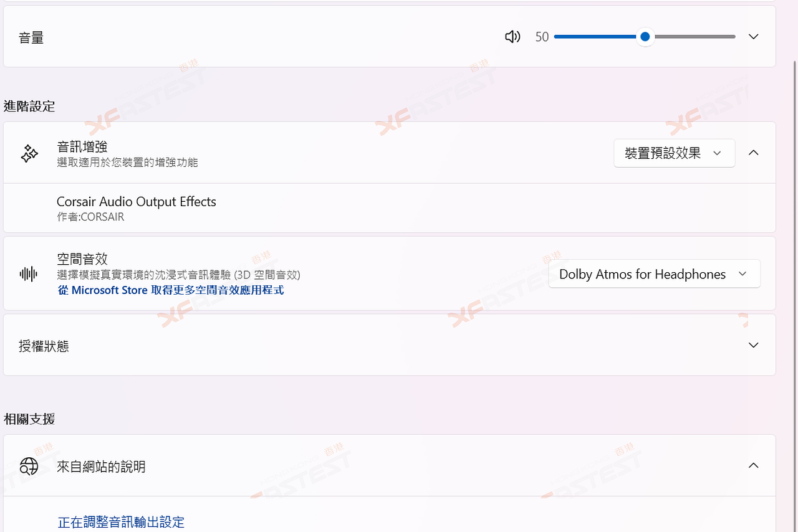Click the globe icon beside 來自網站的說明
Viewport: 798px width, 532px height.
click(29, 466)
